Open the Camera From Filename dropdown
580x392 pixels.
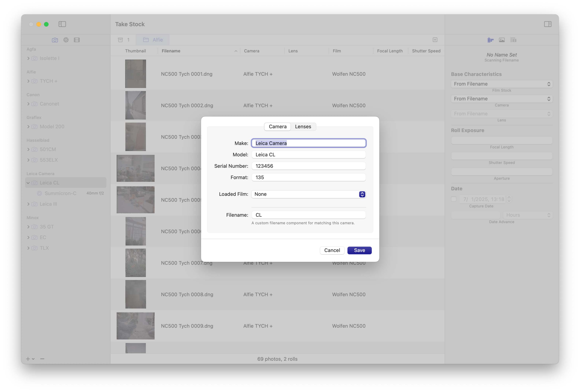[502, 99]
